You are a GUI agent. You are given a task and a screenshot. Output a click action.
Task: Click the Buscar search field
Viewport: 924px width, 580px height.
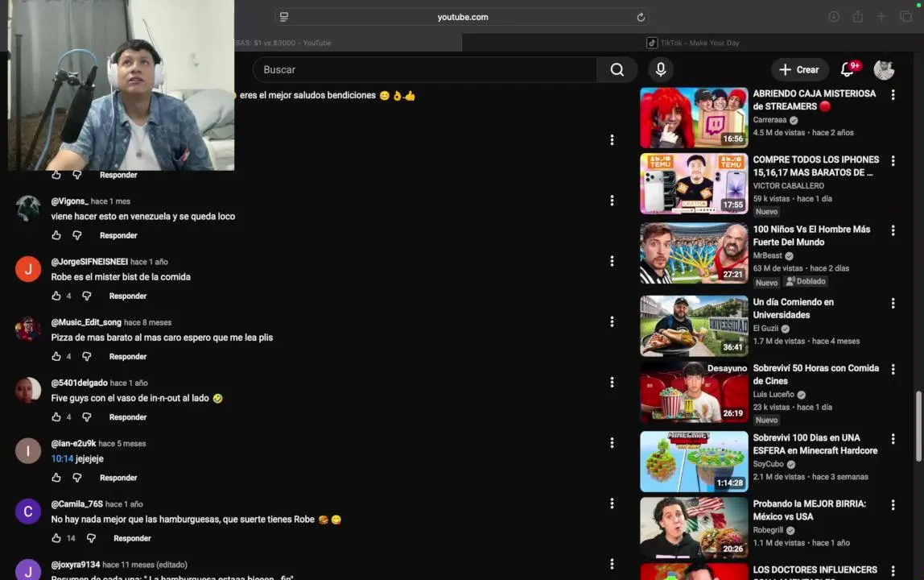[424, 69]
